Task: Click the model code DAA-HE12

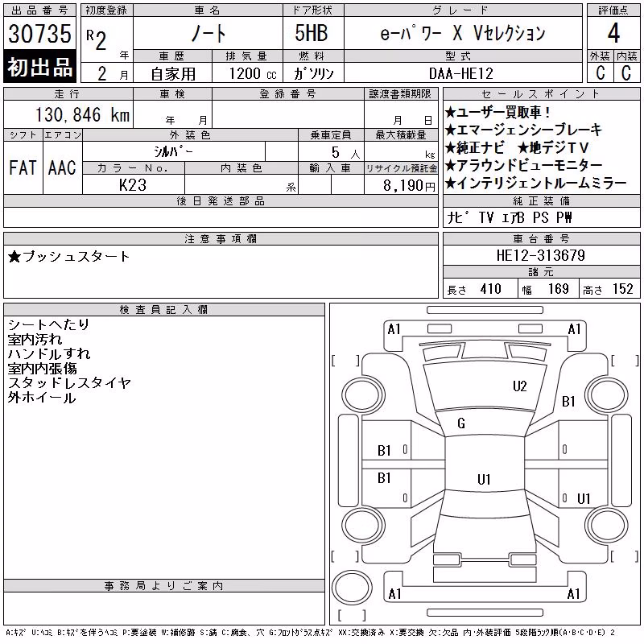Action: pyautogui.click(x=460, y=73)
